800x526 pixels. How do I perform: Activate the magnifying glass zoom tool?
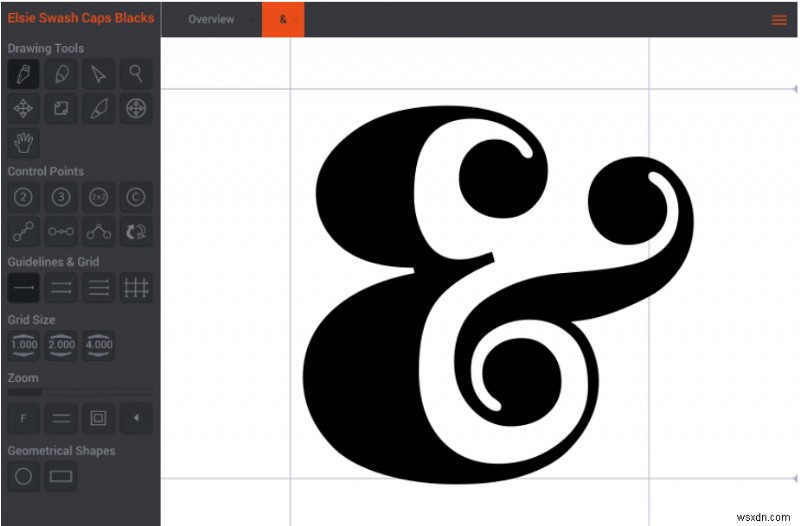click(136, 74)
